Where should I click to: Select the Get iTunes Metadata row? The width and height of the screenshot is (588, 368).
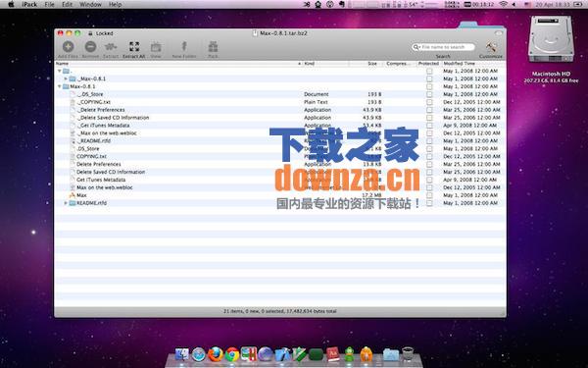279,180
